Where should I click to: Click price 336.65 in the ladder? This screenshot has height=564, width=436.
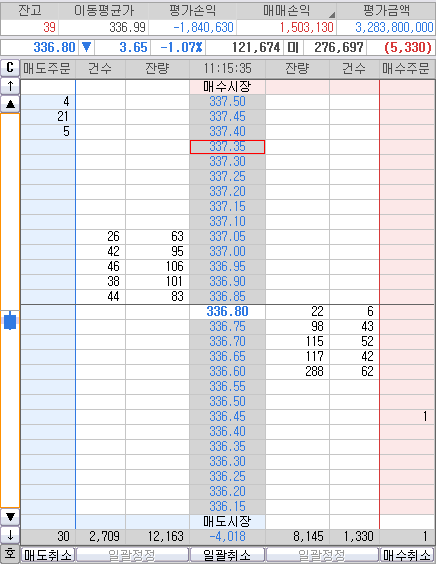tap(227, 356)
